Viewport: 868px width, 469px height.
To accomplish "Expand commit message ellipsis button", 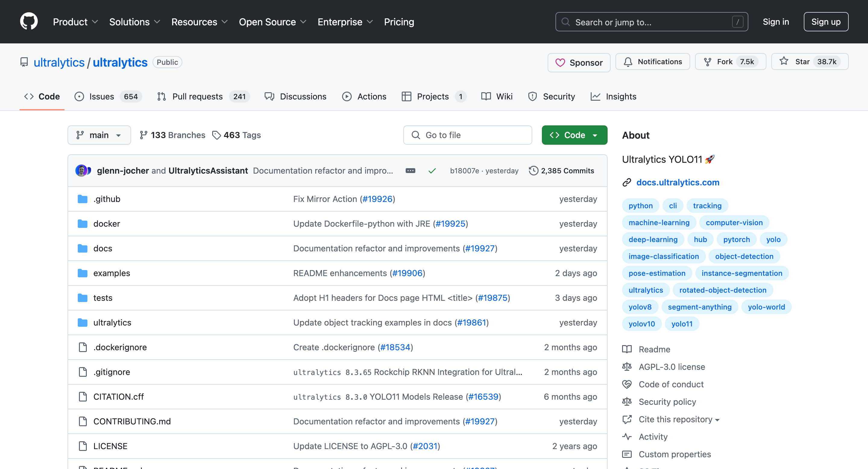I will 410,171.
